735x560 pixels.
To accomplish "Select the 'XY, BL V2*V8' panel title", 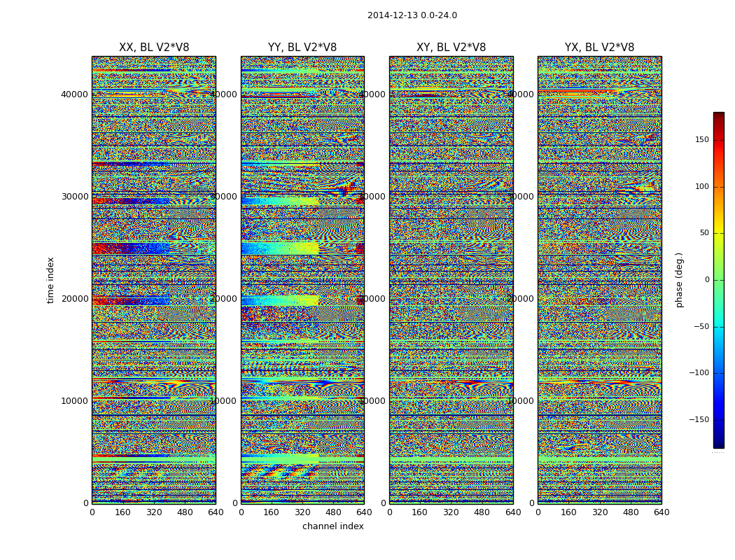I will (451, 48).
